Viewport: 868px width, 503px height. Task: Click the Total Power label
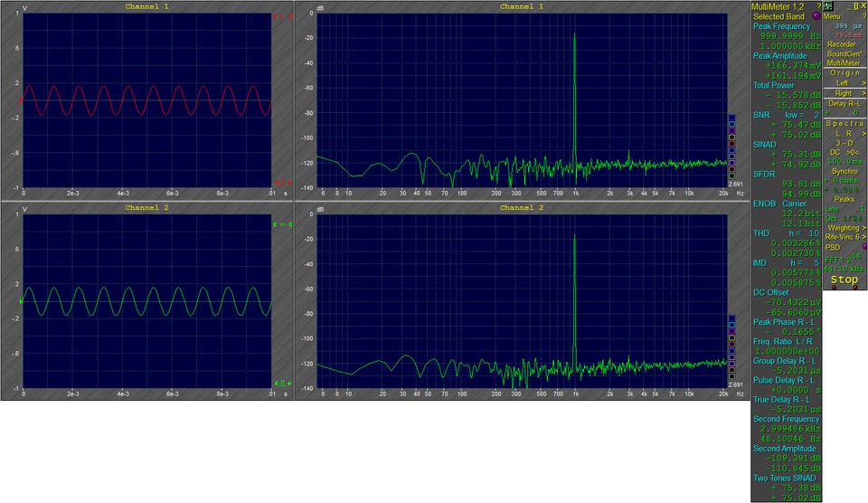tap(773, 85)
